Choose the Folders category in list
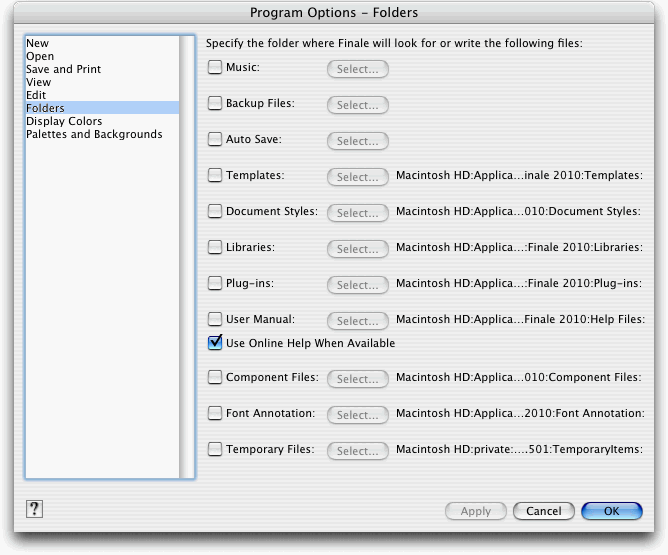This screenshot has width=668, height=555. pos(102,108)
